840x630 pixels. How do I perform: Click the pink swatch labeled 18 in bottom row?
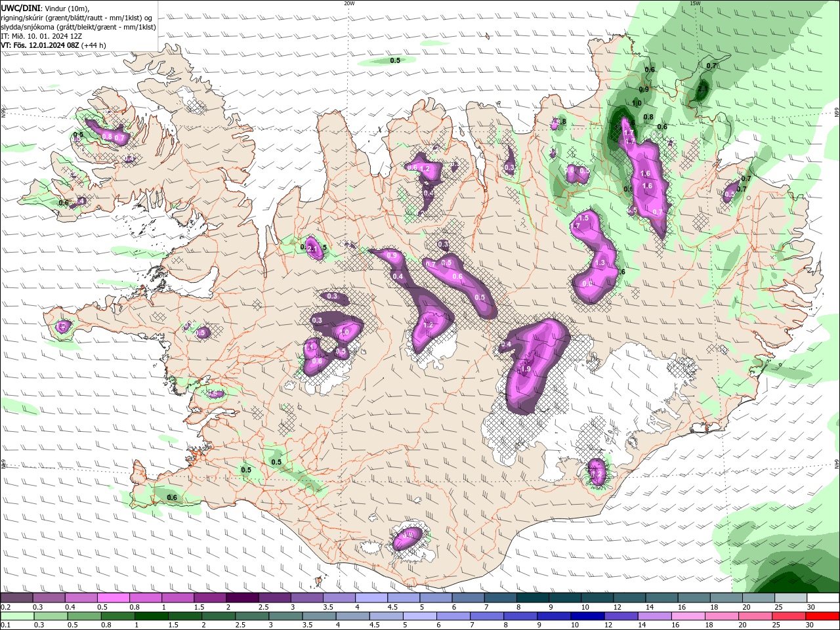click(721, 616)
